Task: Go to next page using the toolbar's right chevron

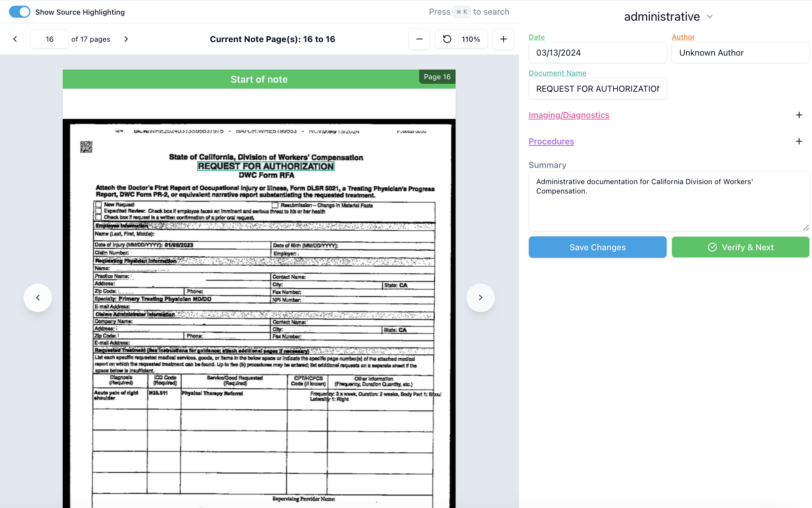Action: pyautogui.click(x=126, y=39)
